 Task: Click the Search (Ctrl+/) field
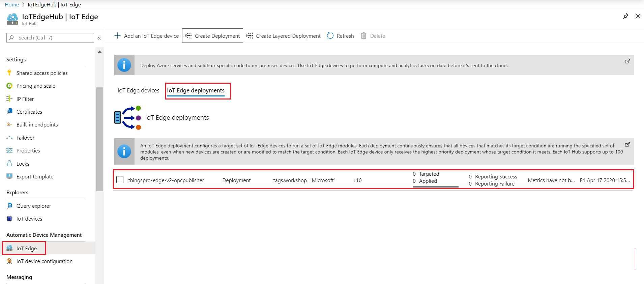pos(50,37)
